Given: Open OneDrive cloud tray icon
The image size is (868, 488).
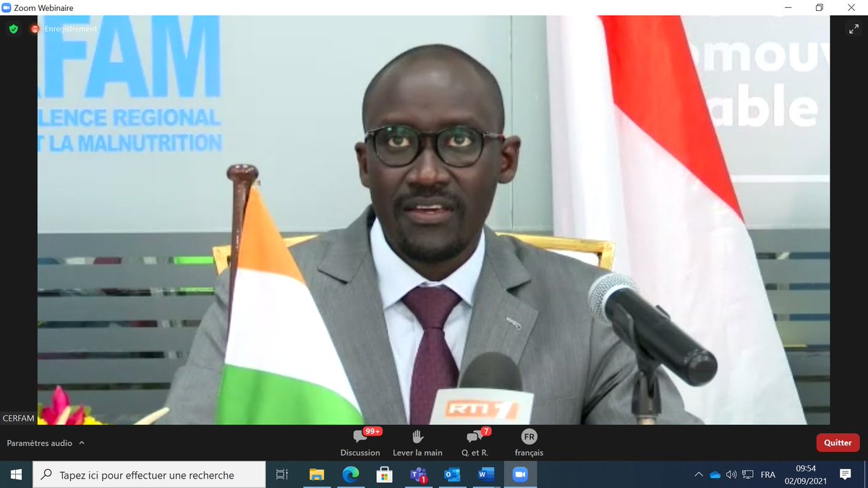Looking at the screenshot, I should point(715,475).
